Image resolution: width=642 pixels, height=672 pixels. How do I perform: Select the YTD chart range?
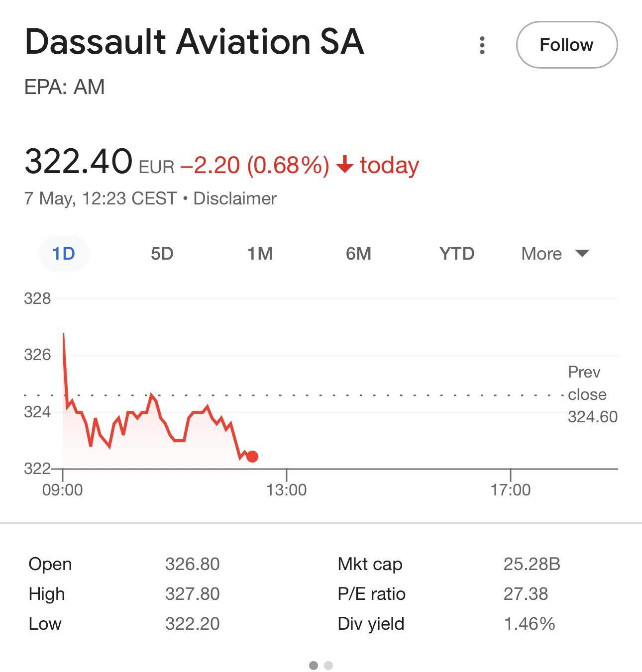click(x=456, y=254)
